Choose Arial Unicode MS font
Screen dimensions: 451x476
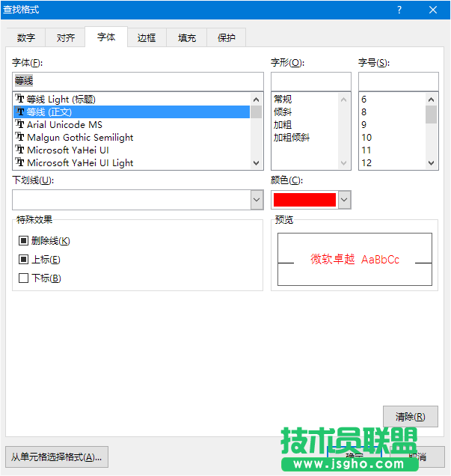click(x=64, y=125)
